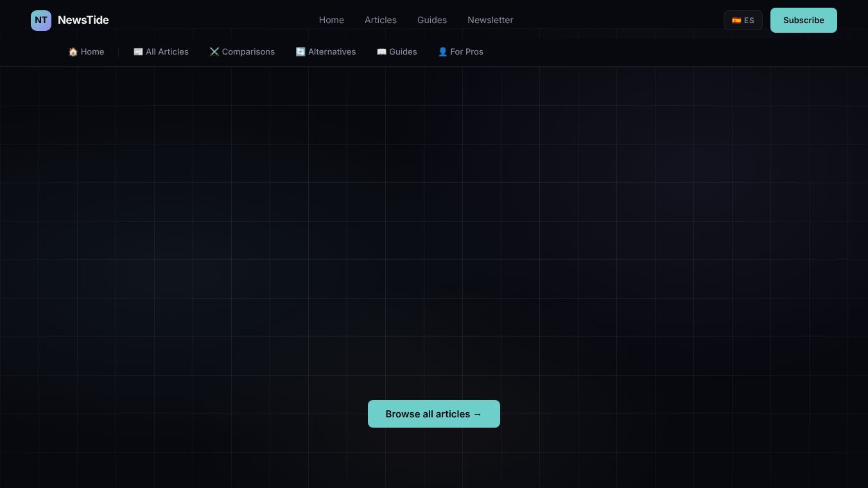868x488 pixels.
Task: Click the Browse all articles button
Action: (x=434, y=414)
